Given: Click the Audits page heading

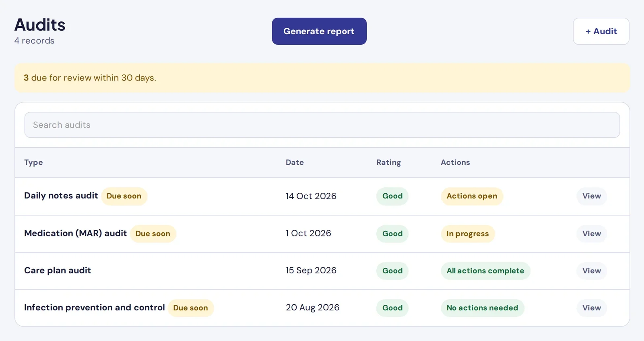Looking at the screenshot, I should pos(40,25).
